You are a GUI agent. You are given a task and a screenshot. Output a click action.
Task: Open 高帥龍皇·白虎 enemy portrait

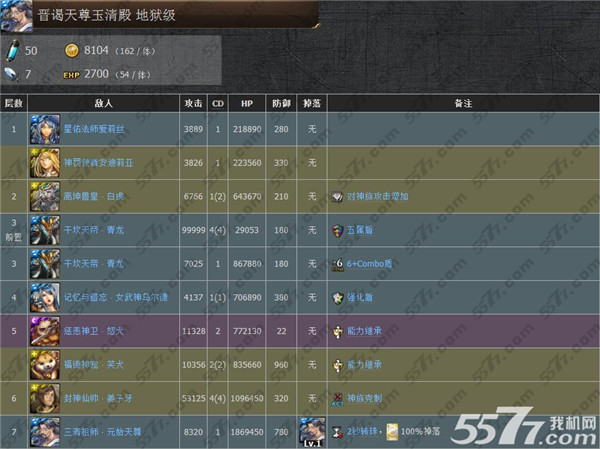click(44, 196)
